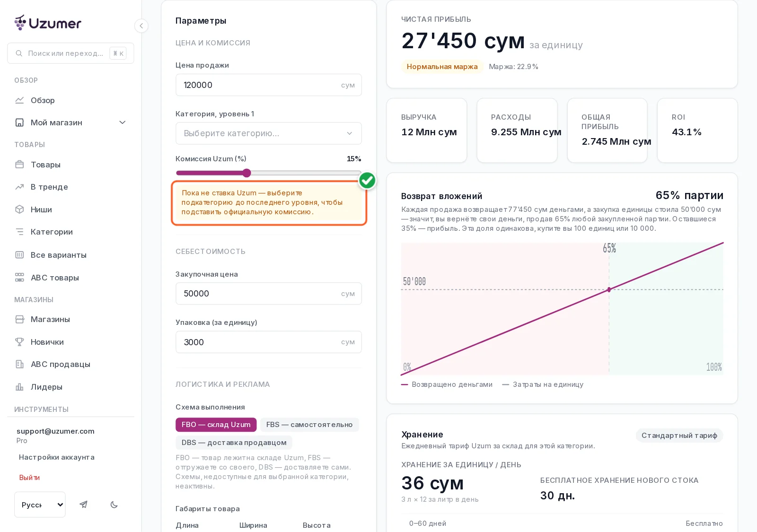This screenshot has width=757, height=532.
Task: Click the ABC товары grid icon
Action: click(x=19, y=278)
